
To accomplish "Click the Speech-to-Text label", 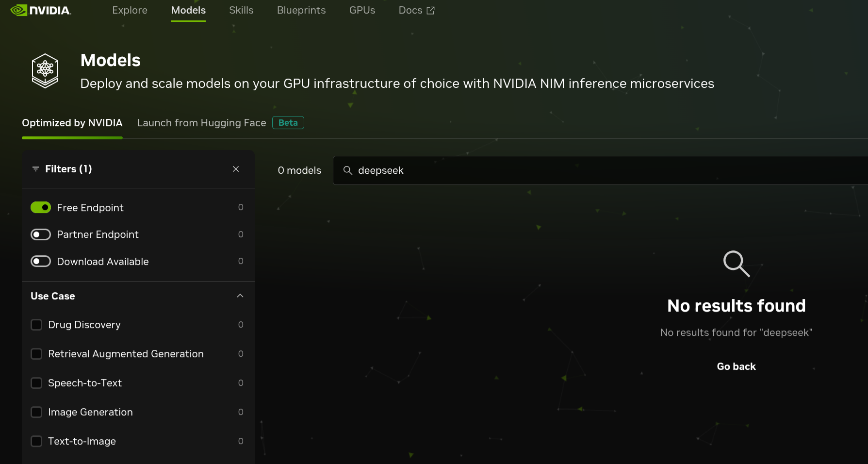I will [x=85, y=383].
